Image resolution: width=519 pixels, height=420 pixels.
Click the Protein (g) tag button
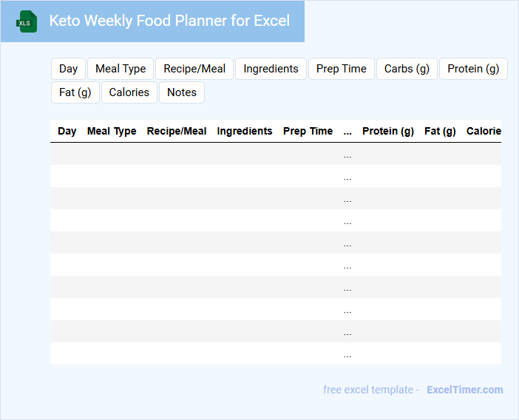[x=473, y=69]
